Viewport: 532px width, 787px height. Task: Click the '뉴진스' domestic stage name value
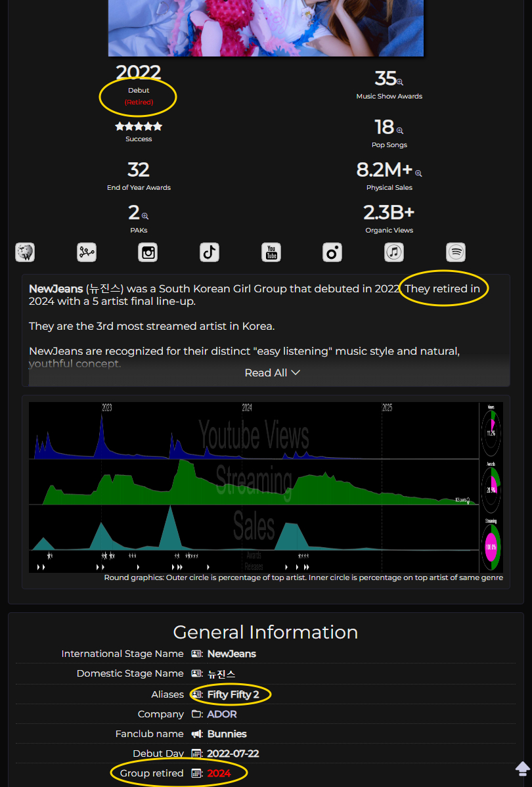click(221, 673)
